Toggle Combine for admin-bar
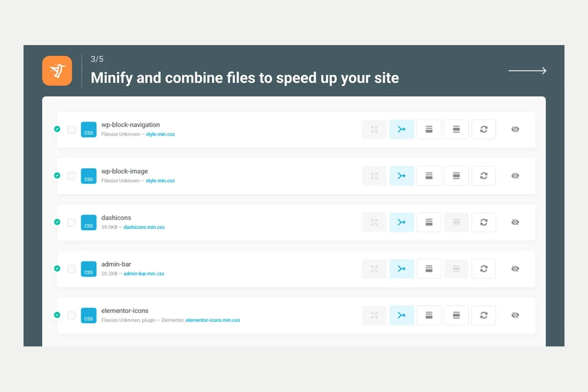Viewport: 588px width, 392px height. (x=402, y=269)
